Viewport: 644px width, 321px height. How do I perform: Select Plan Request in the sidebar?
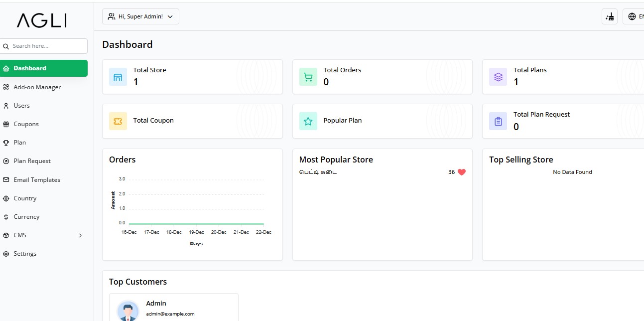(x=32, y=161)
